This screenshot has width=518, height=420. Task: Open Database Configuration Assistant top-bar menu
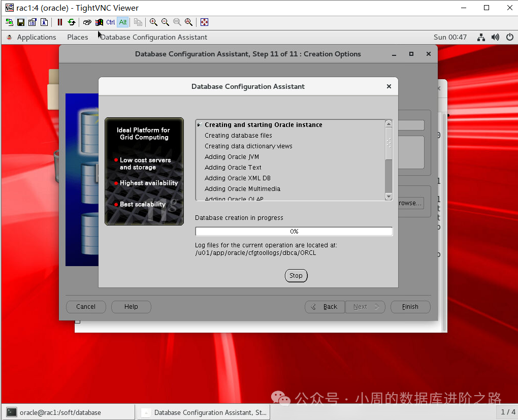pos(154,38)
